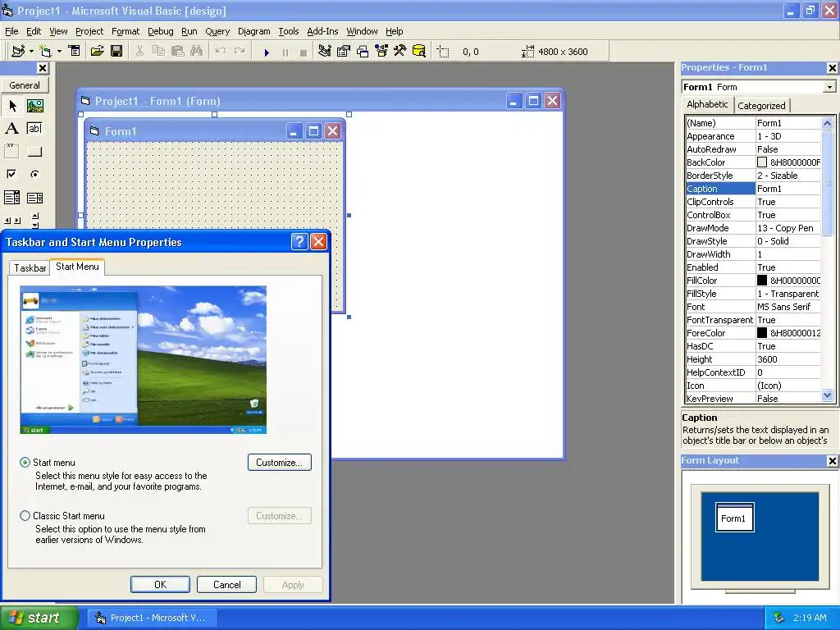Viewport: 840px width, 630px height.
Task: Select the OptionButton control in toolbox
Action: 34,175
